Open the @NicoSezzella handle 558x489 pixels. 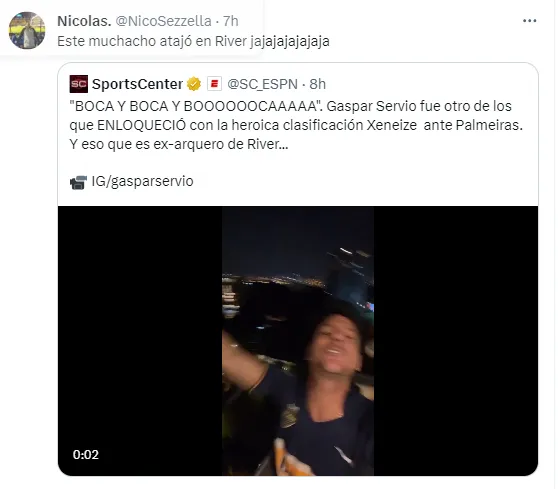164,21
